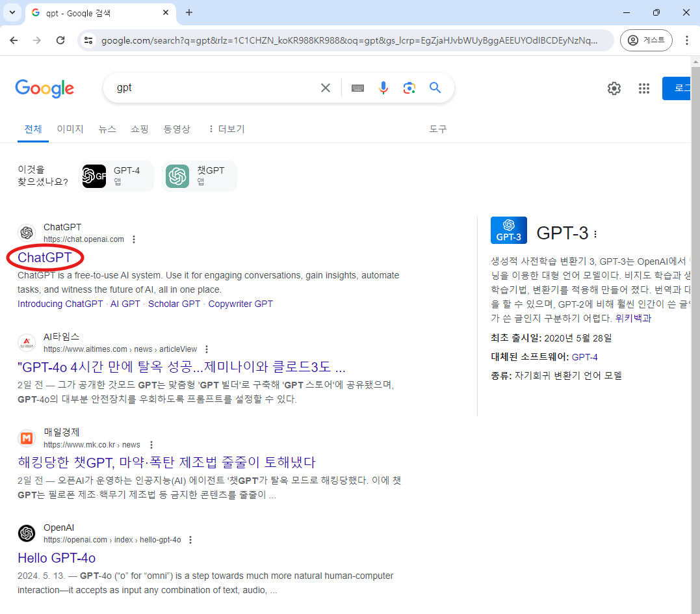Open the 위키백과 source link
700x614 pixels.
coord(633,318)
